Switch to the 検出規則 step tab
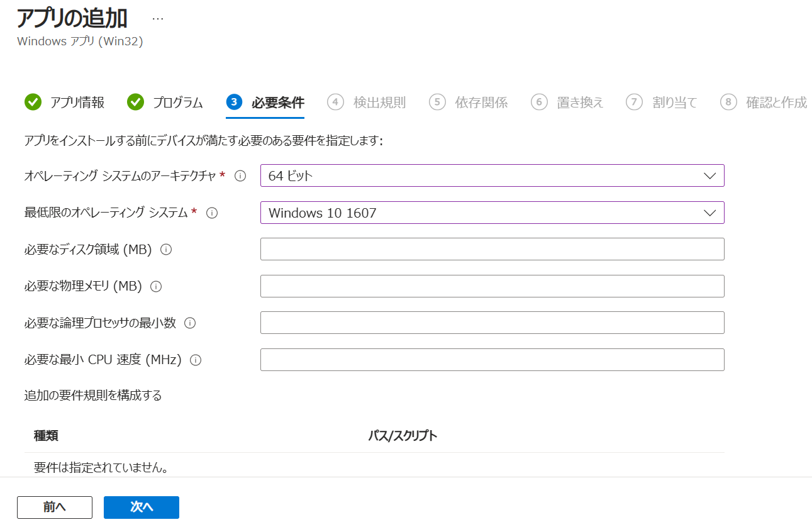812x527 pixels. pyautogui.click(x=366, y=103)
